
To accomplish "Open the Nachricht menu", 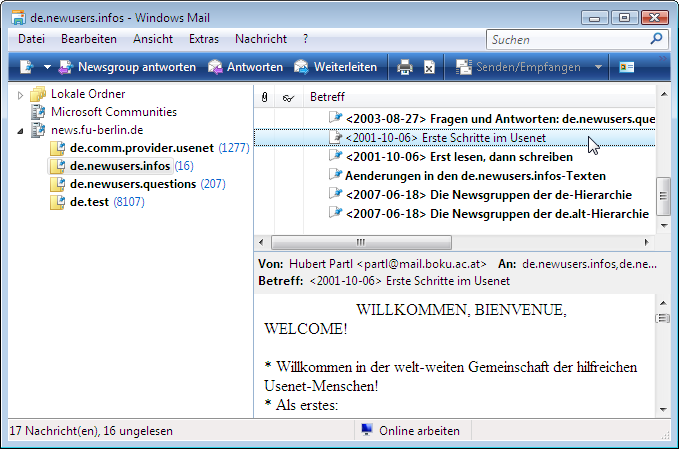I will (x=261, y=39).
